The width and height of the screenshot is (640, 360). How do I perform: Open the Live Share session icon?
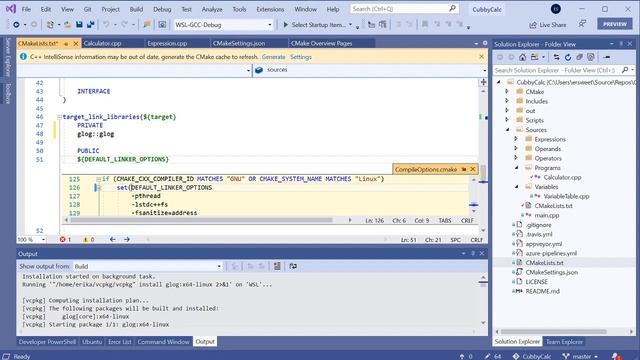(533, 25)
